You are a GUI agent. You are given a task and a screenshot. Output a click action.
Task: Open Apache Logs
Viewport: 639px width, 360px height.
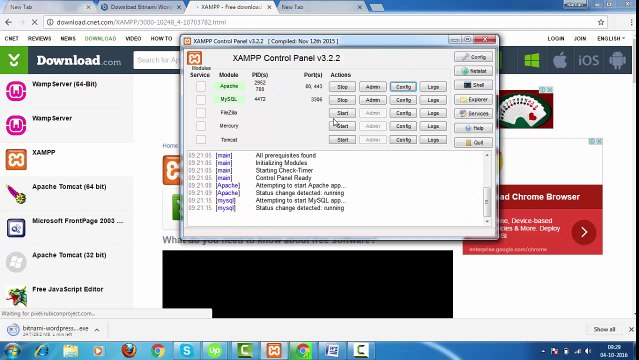click(x=433, y=87)
